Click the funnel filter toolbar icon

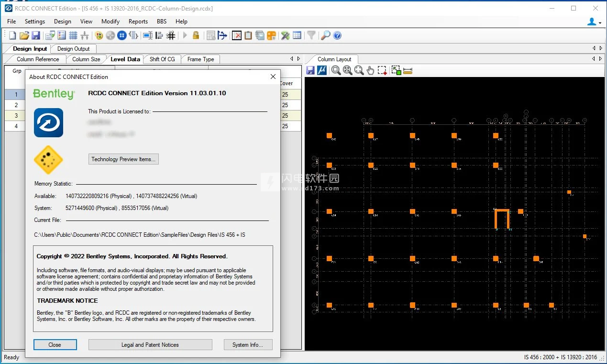[311, 35]
